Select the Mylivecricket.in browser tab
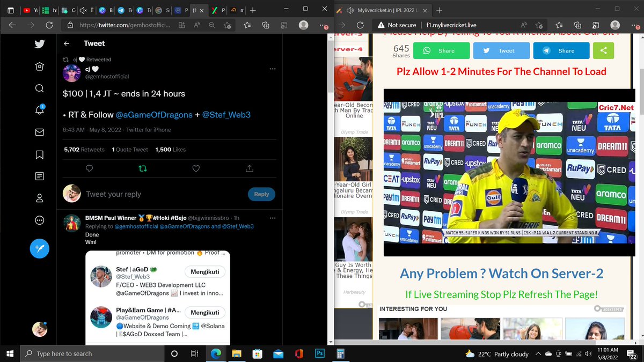This screenshot has height=362, width=644. 384,10
